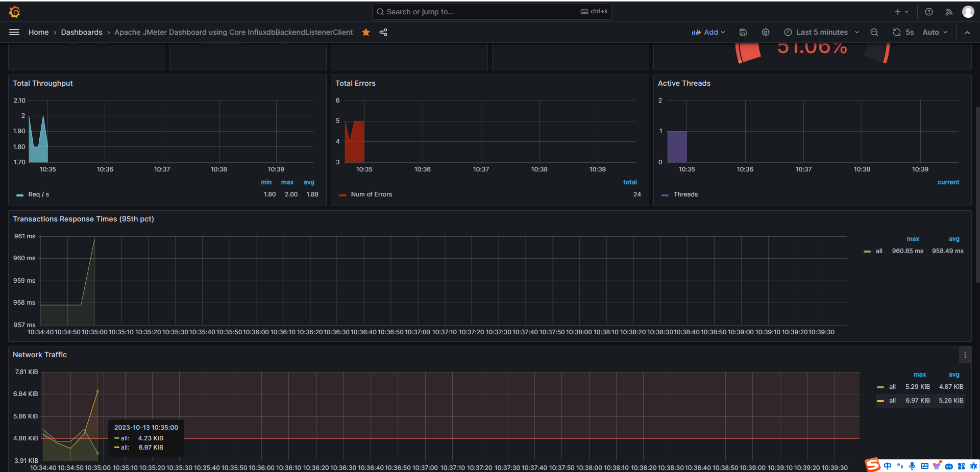
Task: Click the save dashboard icon
Action: click(743, 32)
